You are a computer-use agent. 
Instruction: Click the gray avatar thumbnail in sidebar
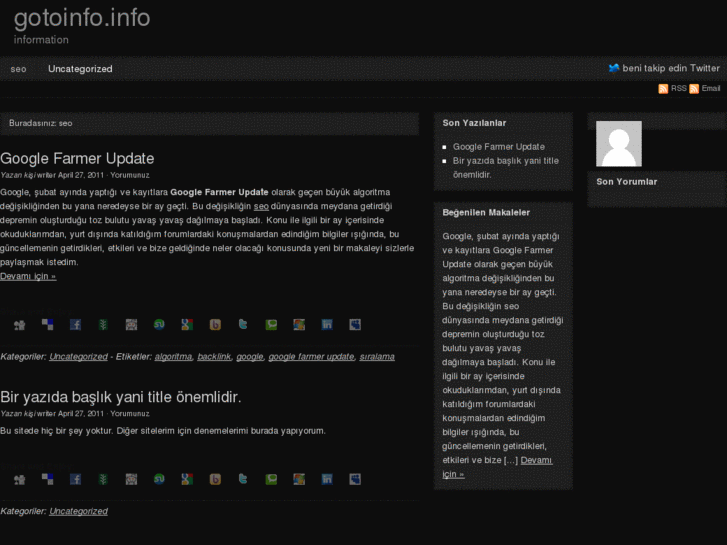click(618, 143)
